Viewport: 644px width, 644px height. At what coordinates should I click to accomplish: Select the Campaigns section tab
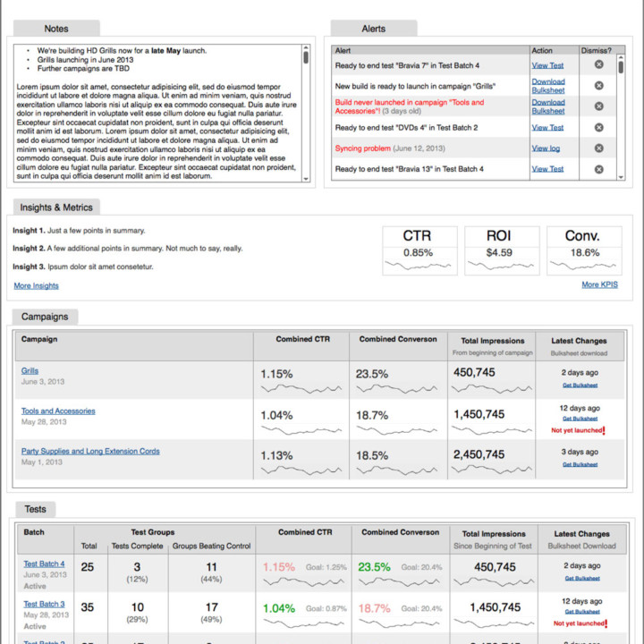[45, 317]
